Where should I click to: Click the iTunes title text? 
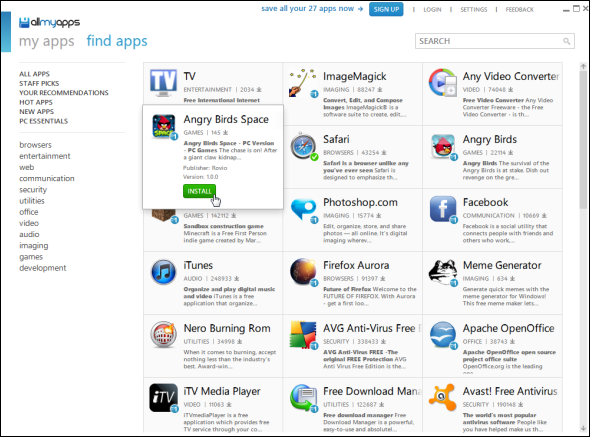point(198,265)
